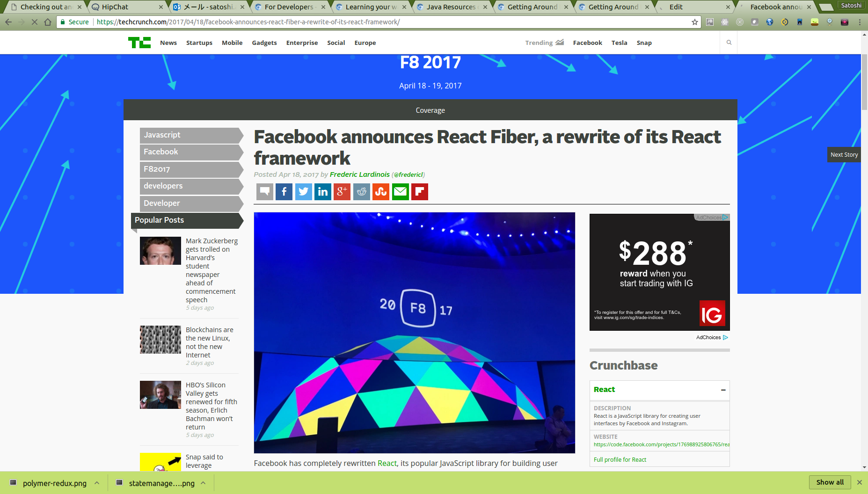Image resolution: width=868 pixels, height=494 pixels.
Task: Share the article on Reddit icon
Action: (x=362, y=191)
